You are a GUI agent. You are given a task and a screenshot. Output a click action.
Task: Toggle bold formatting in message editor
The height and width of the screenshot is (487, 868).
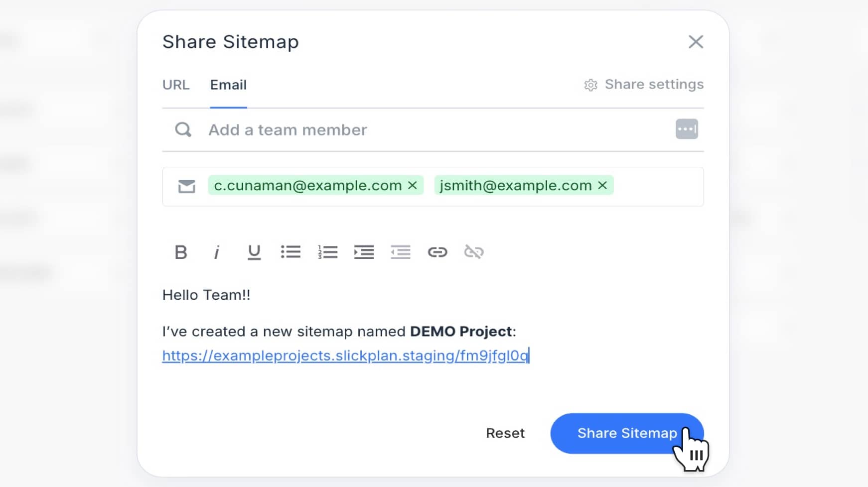coord(181,252)
